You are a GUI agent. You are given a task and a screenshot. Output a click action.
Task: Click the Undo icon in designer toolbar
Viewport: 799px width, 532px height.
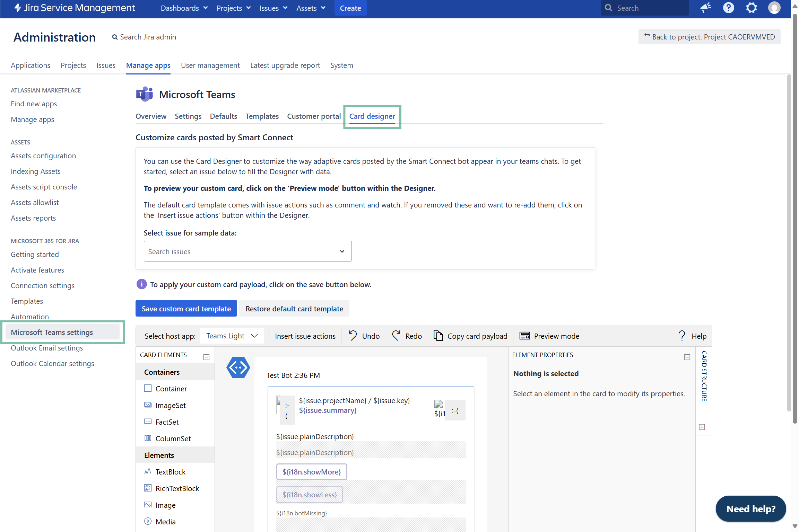pyautogui.click(x=353, y=336)
